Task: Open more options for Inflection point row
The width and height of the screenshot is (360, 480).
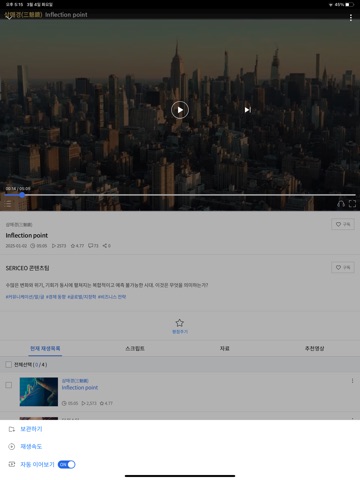Action: pos(352,381)
